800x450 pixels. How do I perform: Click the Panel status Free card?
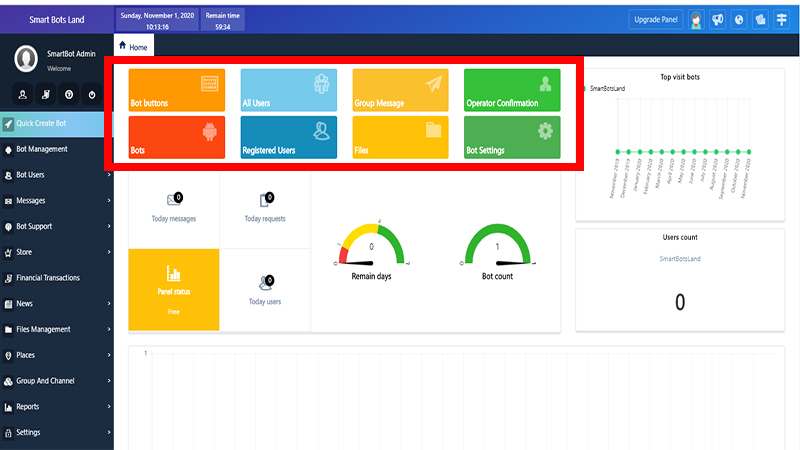[173, 289]
